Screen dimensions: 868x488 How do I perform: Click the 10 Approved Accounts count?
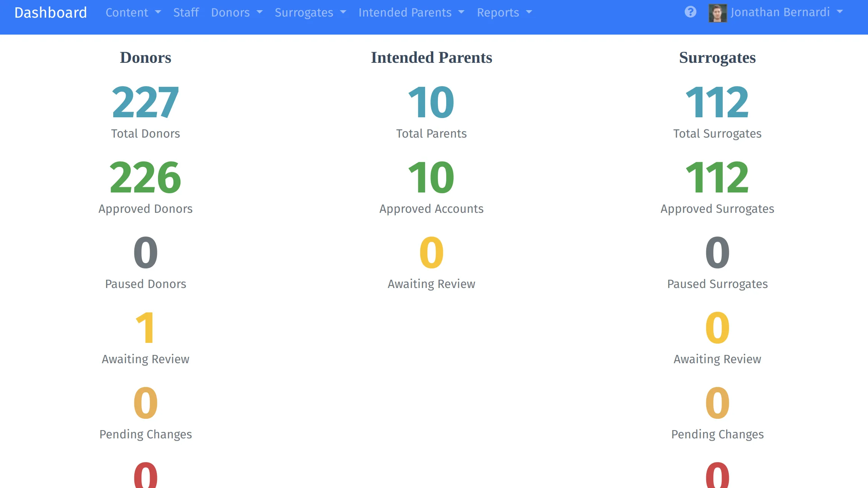coord(431,177)
